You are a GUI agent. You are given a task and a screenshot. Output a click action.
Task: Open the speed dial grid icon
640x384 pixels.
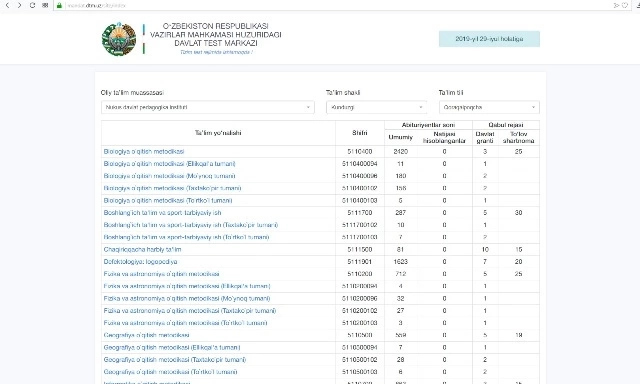(x=45, y=5)
